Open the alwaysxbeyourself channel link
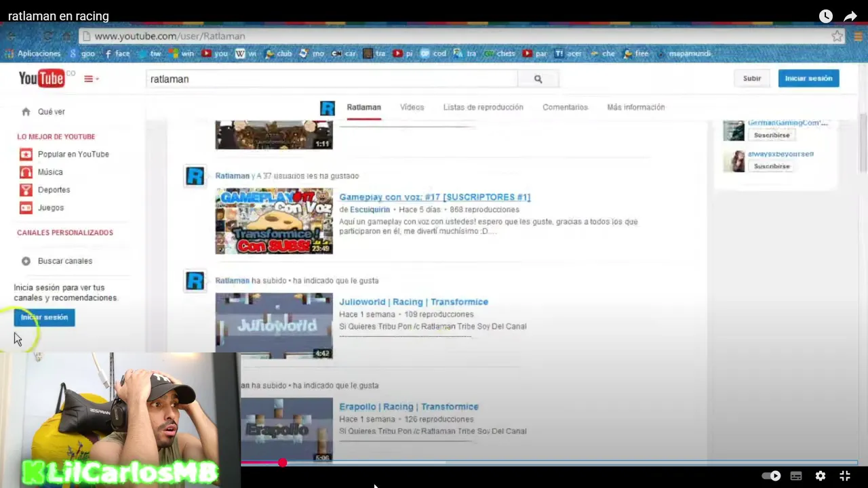868x488 pixels. tap(781, 154)
